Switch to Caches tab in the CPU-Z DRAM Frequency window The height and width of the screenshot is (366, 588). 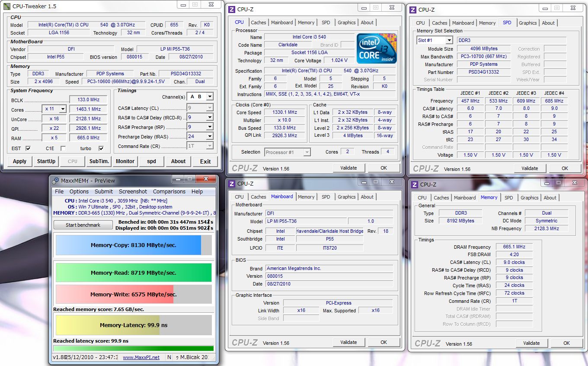coord(441,198)
